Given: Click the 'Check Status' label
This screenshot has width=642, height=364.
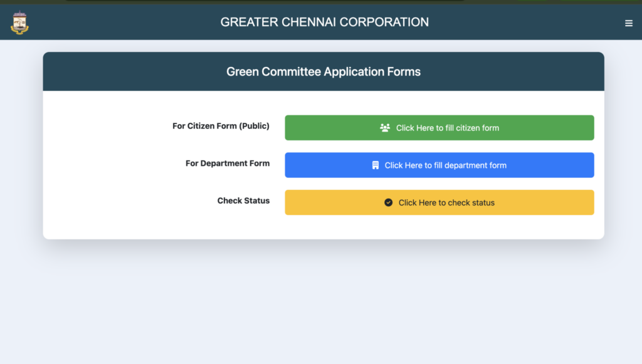Looking at the screenshot, I should [x=243, y=200].
